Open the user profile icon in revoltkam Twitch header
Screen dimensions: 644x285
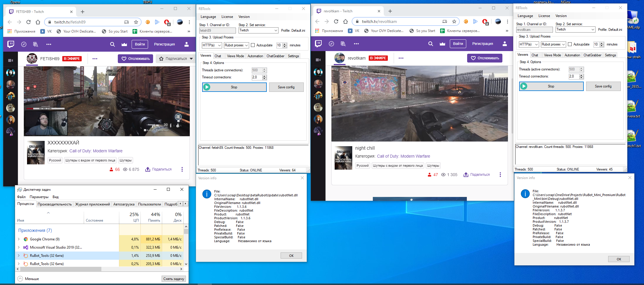(505, 44)
